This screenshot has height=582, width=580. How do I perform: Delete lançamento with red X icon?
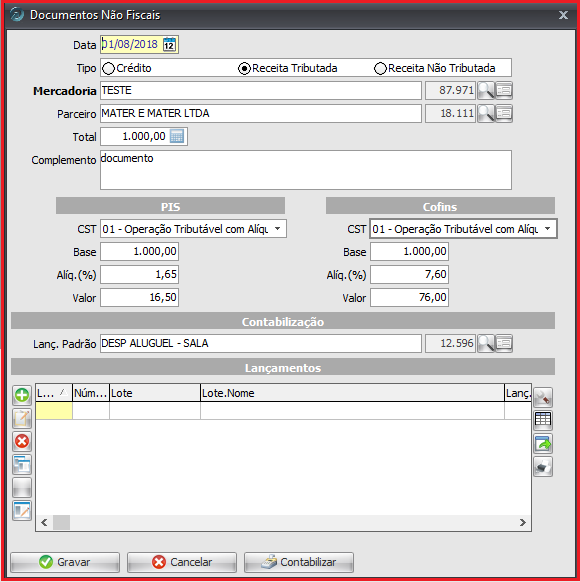coord(22,441)
